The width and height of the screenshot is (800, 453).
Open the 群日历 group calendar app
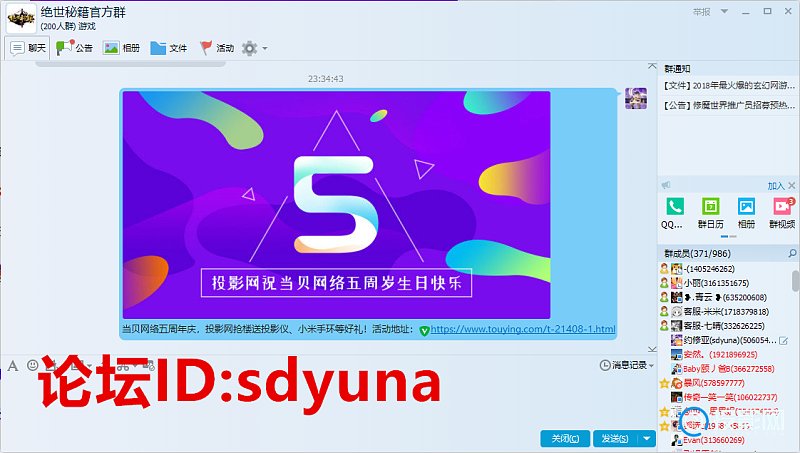point(710,213)
